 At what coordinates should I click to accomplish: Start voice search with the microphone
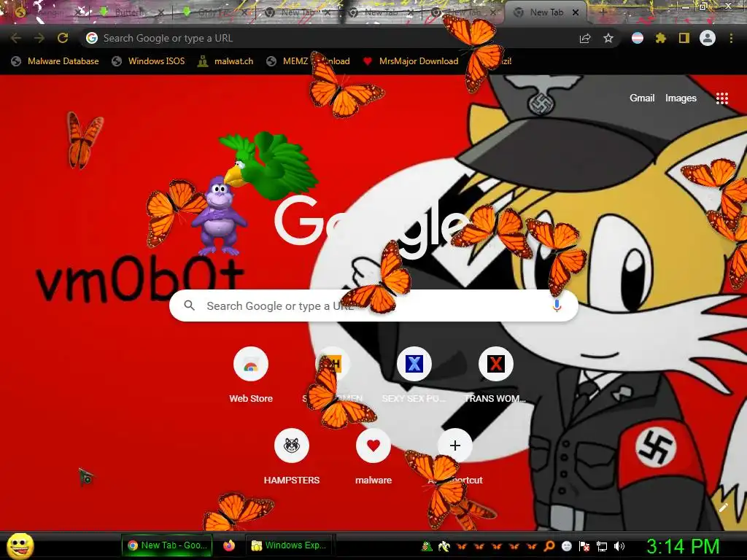point(557,306)
